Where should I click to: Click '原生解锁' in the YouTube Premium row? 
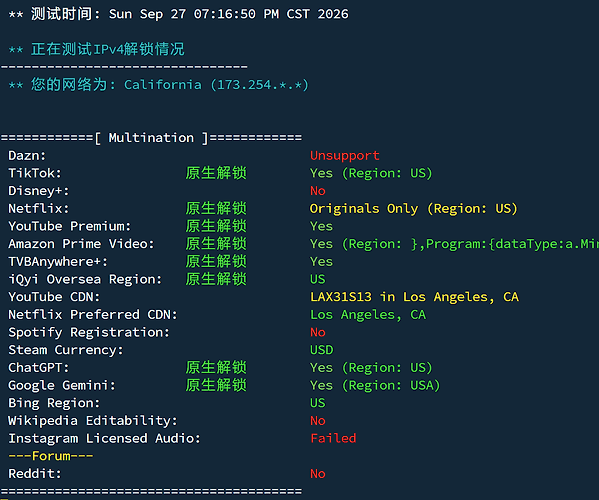tap(216, 226)
